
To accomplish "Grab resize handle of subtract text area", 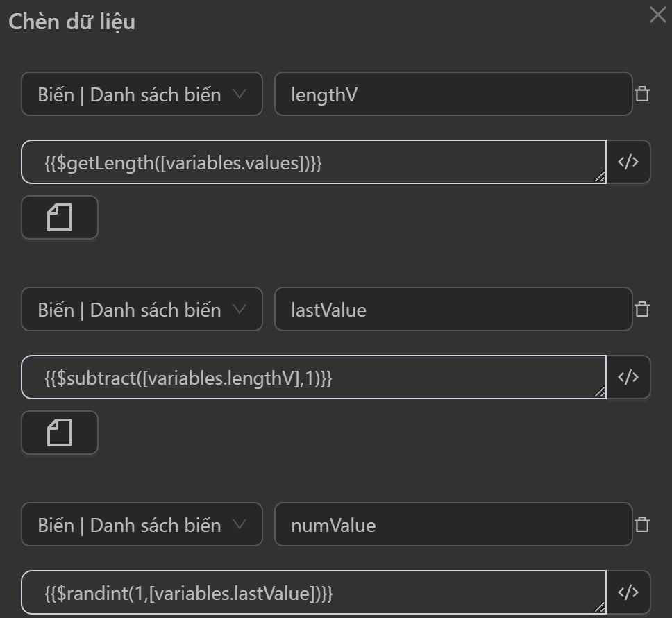I will pos(600,393).
